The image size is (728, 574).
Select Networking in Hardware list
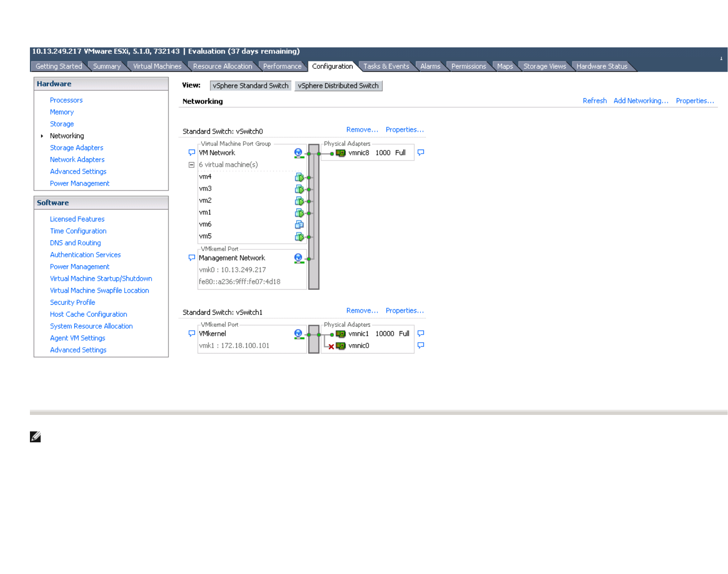(x=67, y=136)
